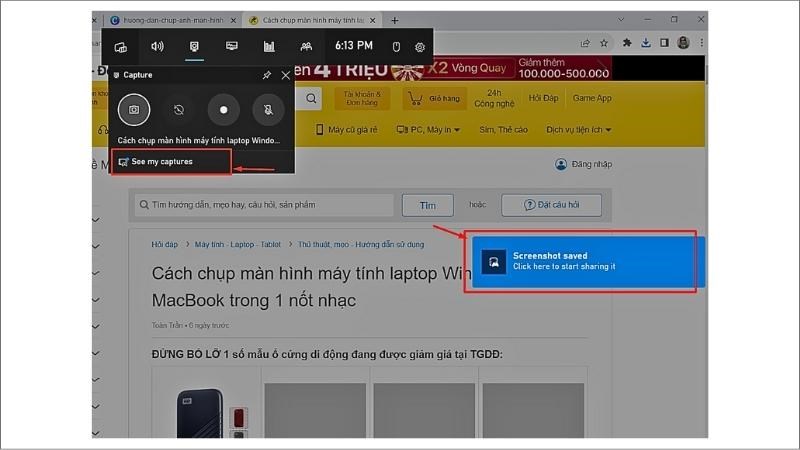Open tab search chevron in title bar
Image resolution: width=800 pixels, height=450 pixels.
coord(621,19)
